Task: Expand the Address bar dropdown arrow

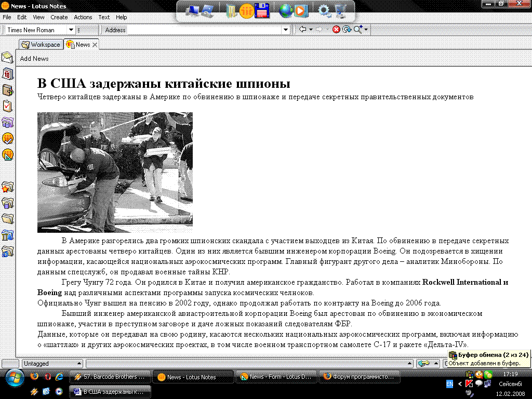Action: coord(285,30)
